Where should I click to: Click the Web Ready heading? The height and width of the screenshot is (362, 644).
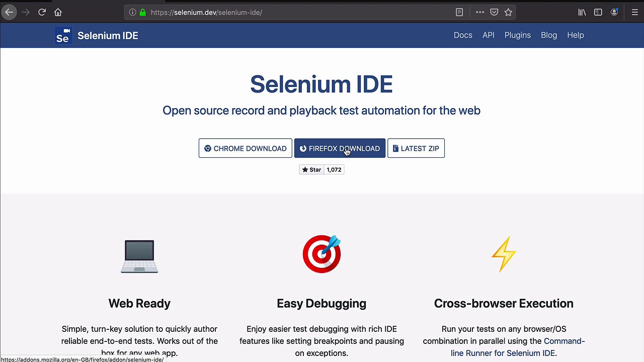pyautogui.click(x=139, y=303)
